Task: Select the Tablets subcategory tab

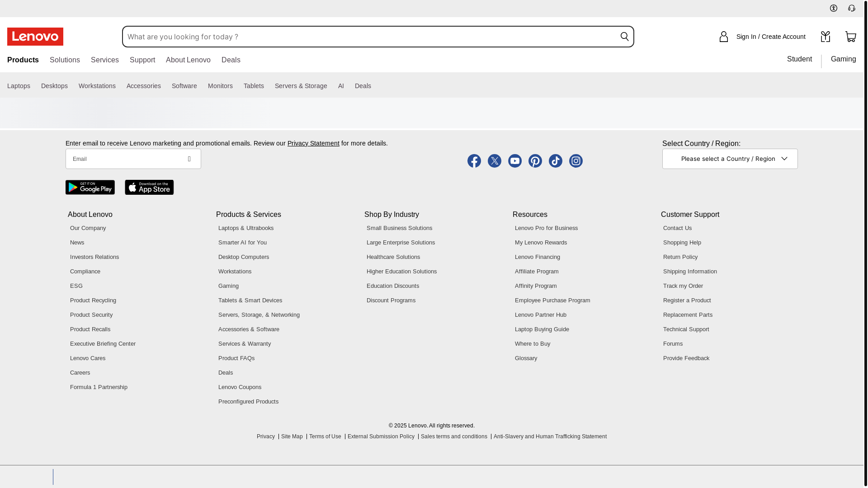Action: (254, 86)
